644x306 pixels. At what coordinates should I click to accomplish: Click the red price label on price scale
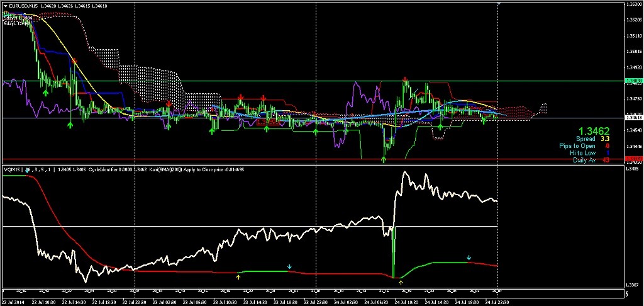(633, 158)
